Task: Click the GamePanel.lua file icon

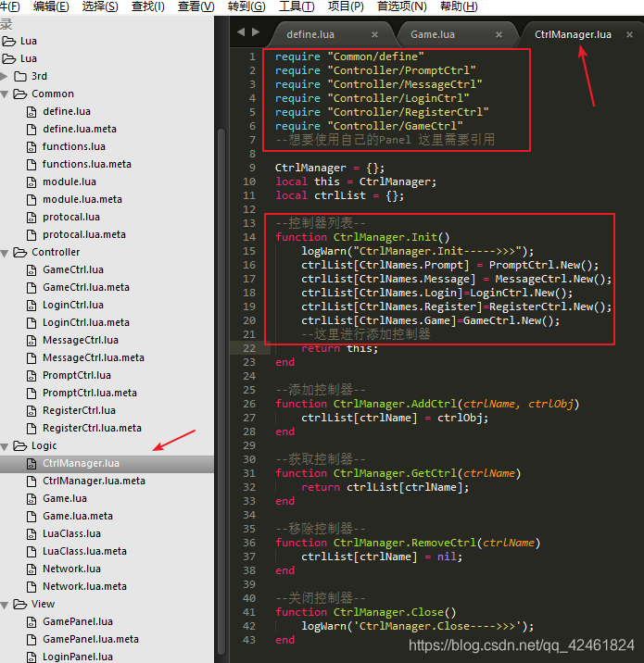Action: pyautogui.click(x=32, y=622)
